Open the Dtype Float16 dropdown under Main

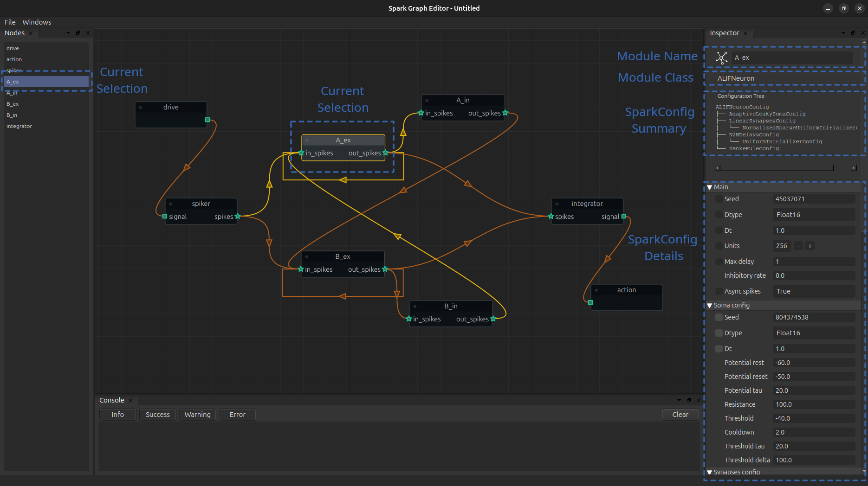[x=814, y=215]
